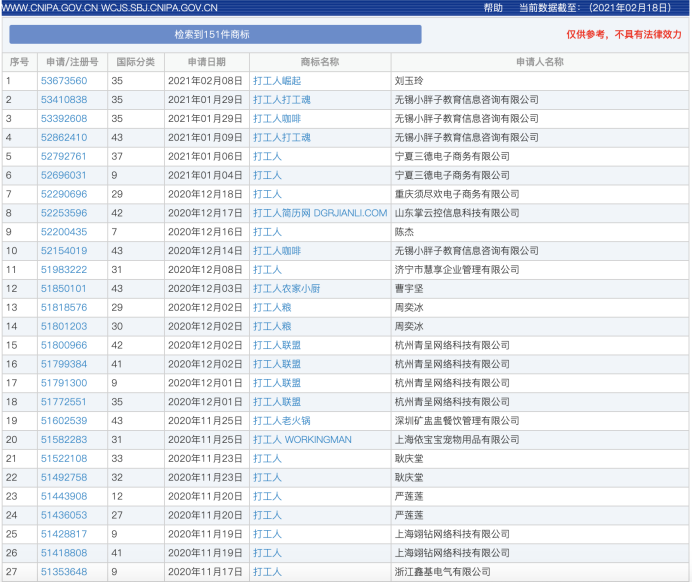This screenshot has width=693, height=583.
Task: Open registration number 51850101
Action: [x=64, y=289]
